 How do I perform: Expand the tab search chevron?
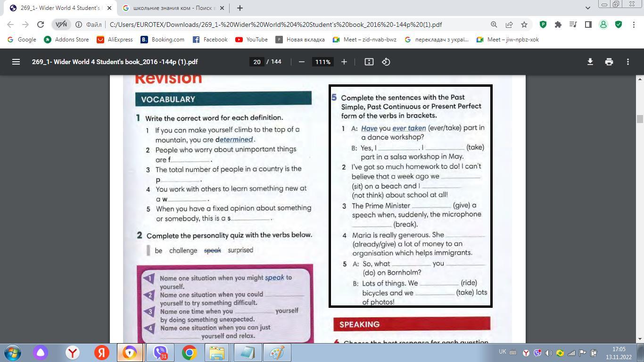tap(588, 8)
